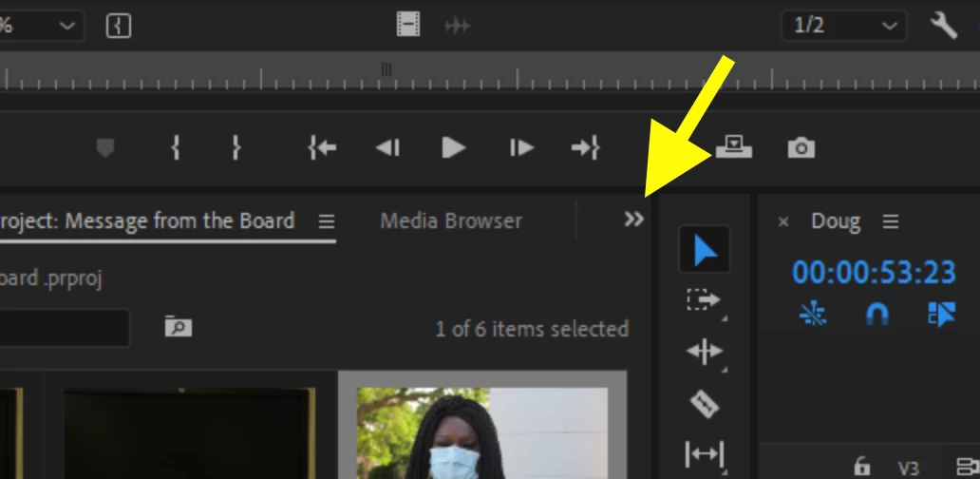Screen dimensions: 980x479
Task: Click the project search input field
Action: (x=65, y=328)
